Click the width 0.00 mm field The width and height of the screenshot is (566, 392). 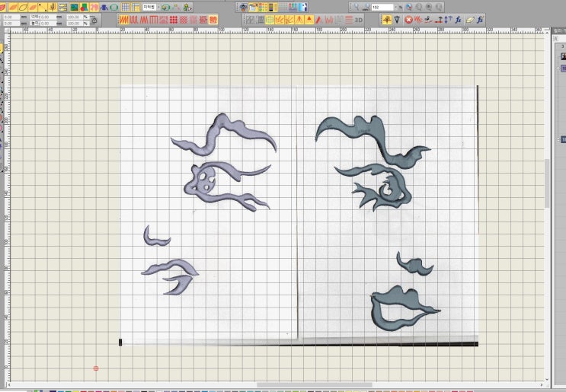[x=48, y=17]
